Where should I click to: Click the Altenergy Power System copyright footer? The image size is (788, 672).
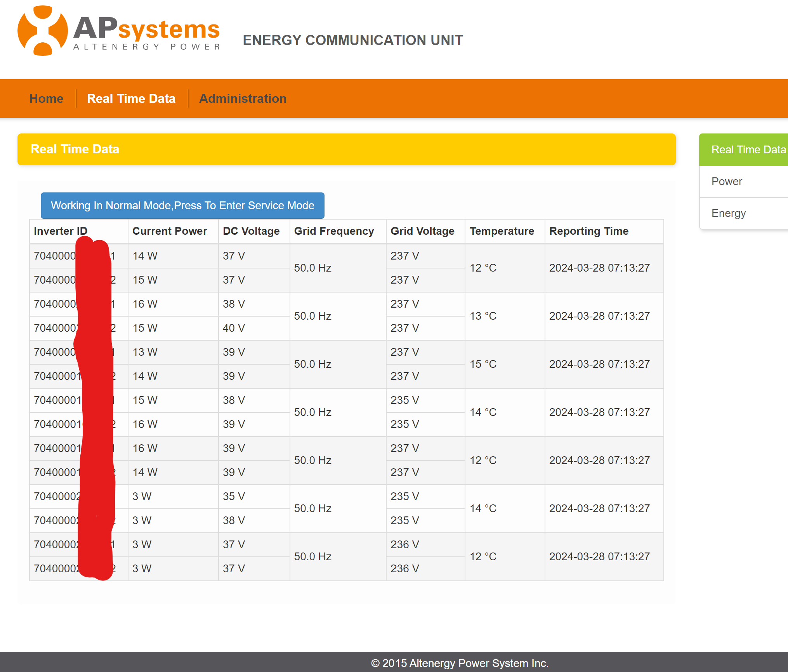click(x=460, y=663)
